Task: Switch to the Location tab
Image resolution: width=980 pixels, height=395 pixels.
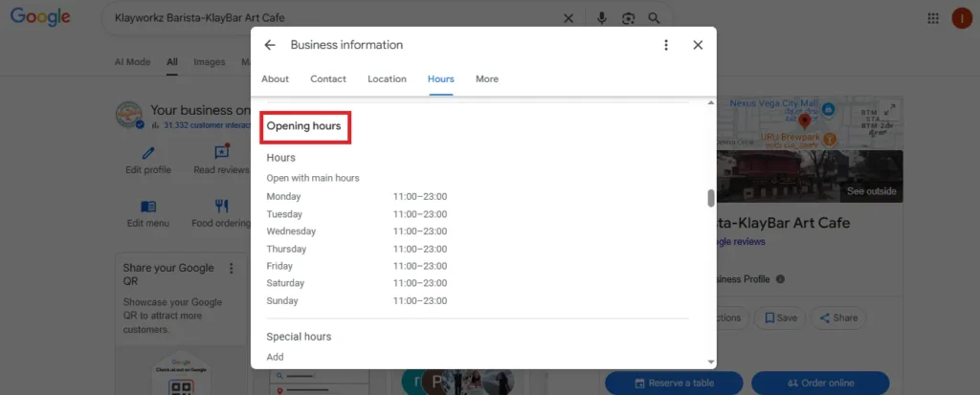Action: point(387,78)
